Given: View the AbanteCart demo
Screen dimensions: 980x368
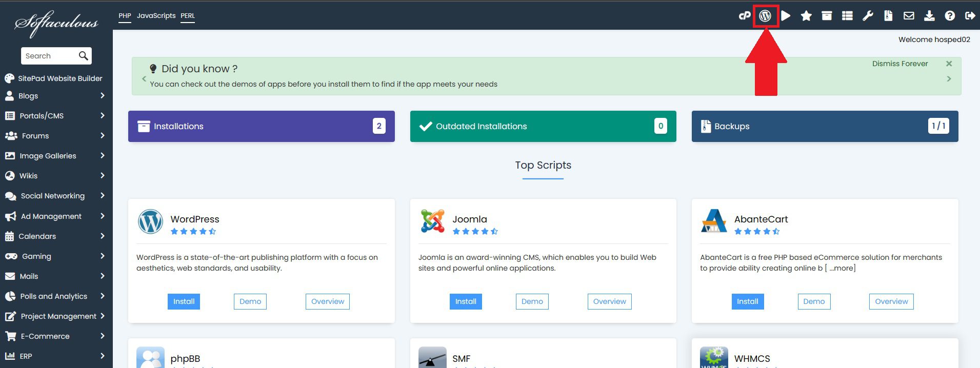Looking at the screenshot, I should [814, 301].
